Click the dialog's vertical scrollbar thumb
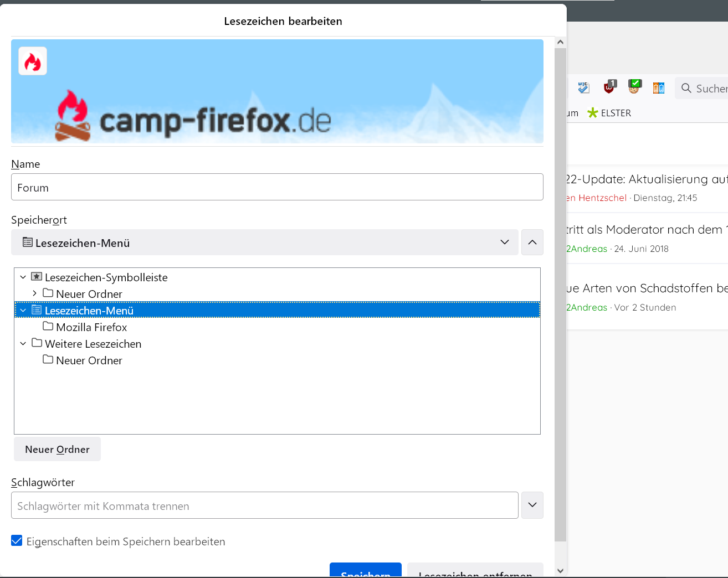This screenshot has height=578, width=728. click(560, 295)
